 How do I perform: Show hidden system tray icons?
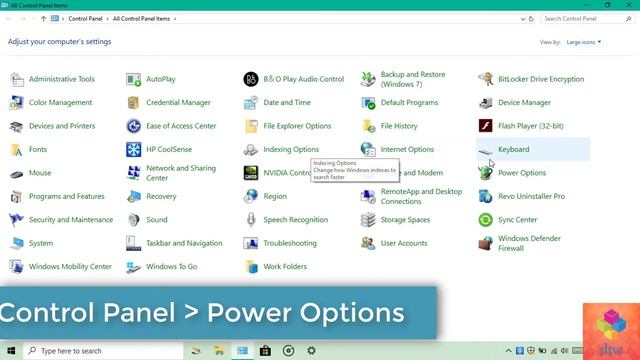click(x=508, y=351)
